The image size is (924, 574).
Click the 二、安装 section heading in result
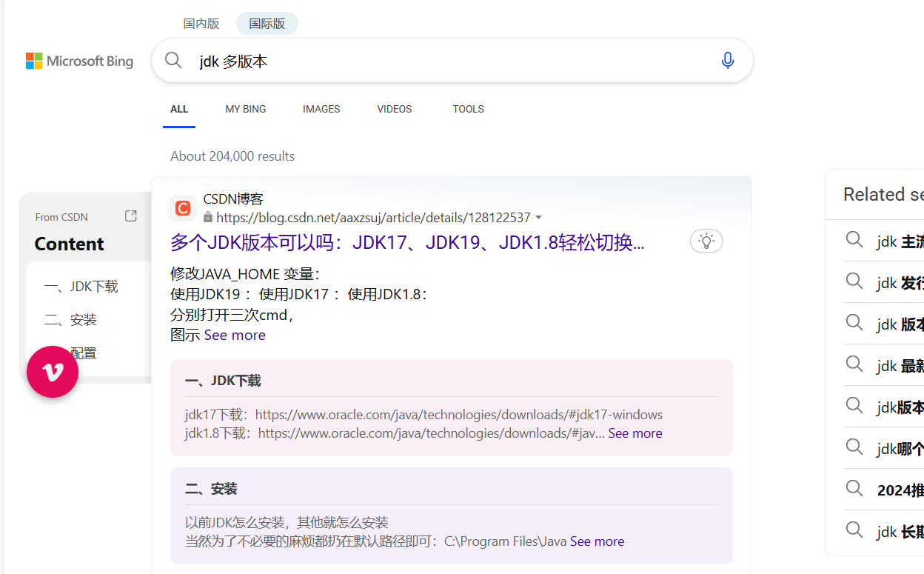211,489
